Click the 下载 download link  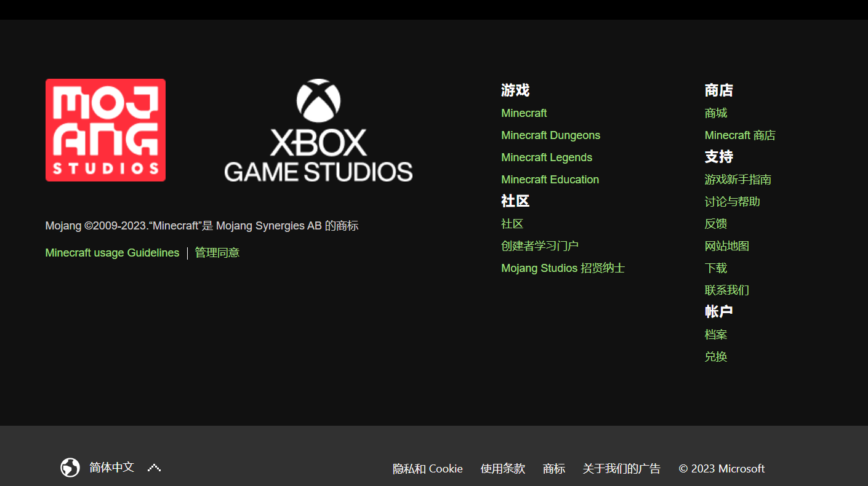tap(716, 268)
